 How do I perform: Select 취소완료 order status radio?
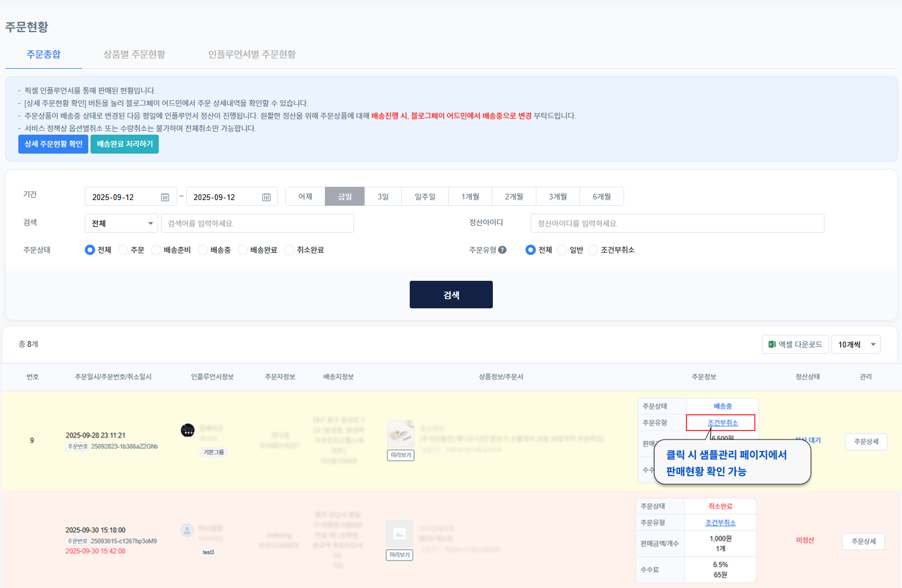click(x=289, y=250)
